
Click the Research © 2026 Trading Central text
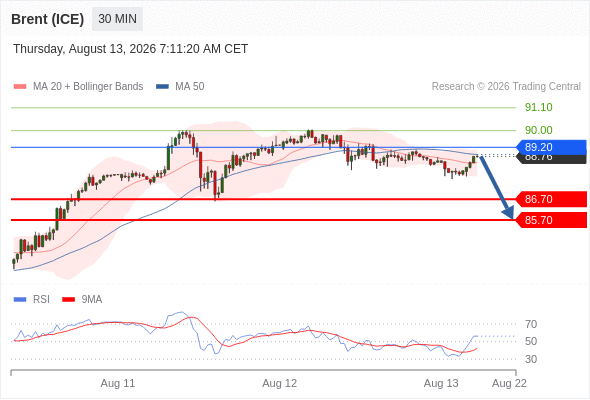point(506,87)
